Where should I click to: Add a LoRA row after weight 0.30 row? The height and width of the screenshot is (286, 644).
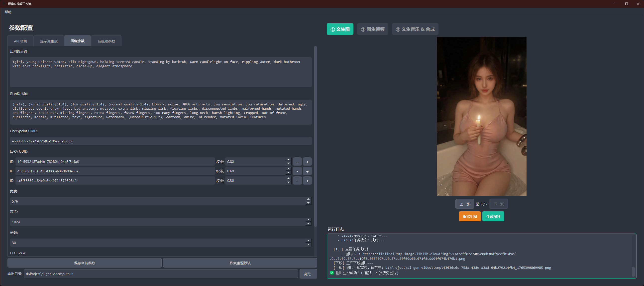coord(307,181)
